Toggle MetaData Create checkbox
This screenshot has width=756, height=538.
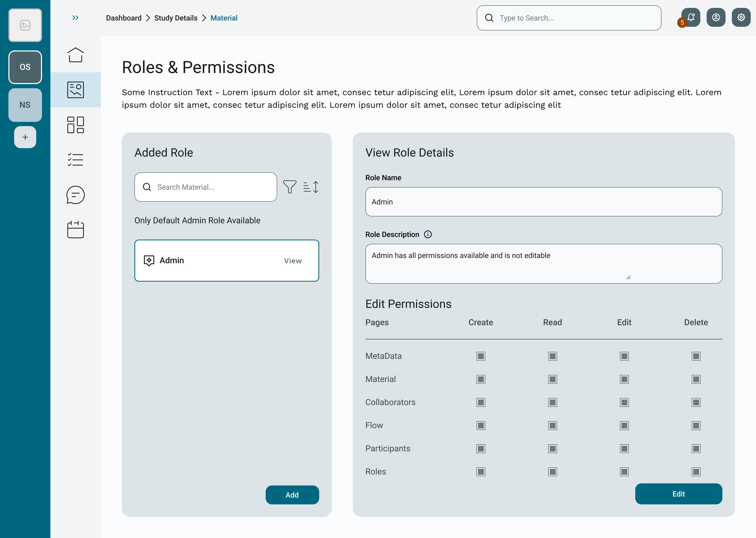point(481,356)
